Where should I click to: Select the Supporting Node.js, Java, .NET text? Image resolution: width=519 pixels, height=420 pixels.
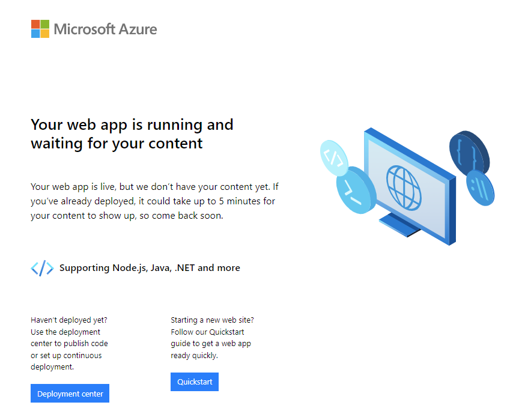pyautogui.click(x=149, y=268)
